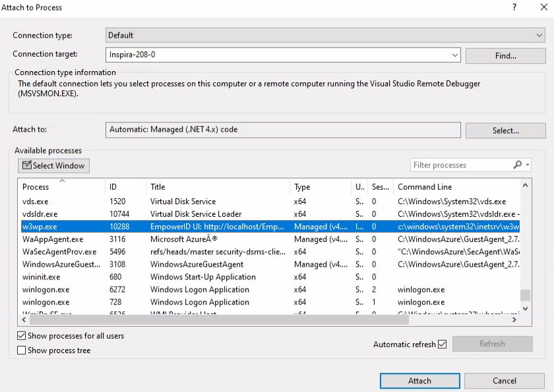This screenshot has width=554, height=392.
Task: Click the Select Window button
Action: point(53,165)
